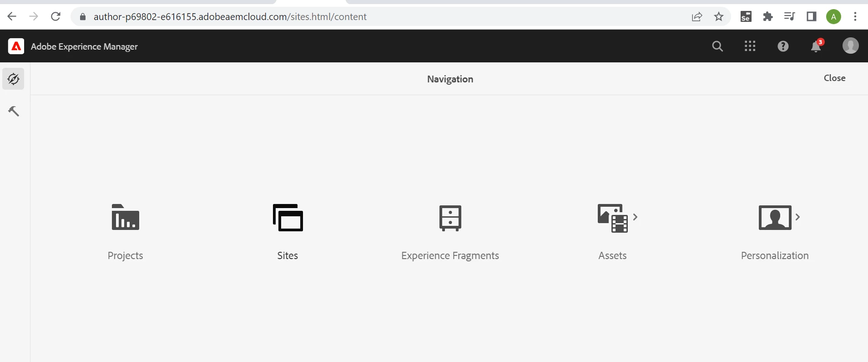Open the Solutions grid switcher
Viewport: 868px width, 362px height.
(750, 46)
